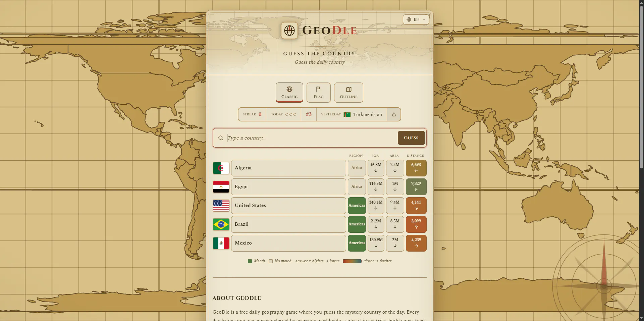Viewport: 644px width, 321px height.
Task: Select the Mexico guess row name
Action: 288,243
